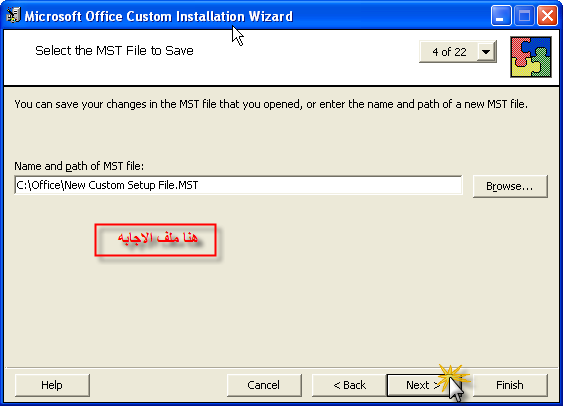Open the Browse... file dialog
The image size is (563, 406).
pyautogui.click(x=510, y=186)
